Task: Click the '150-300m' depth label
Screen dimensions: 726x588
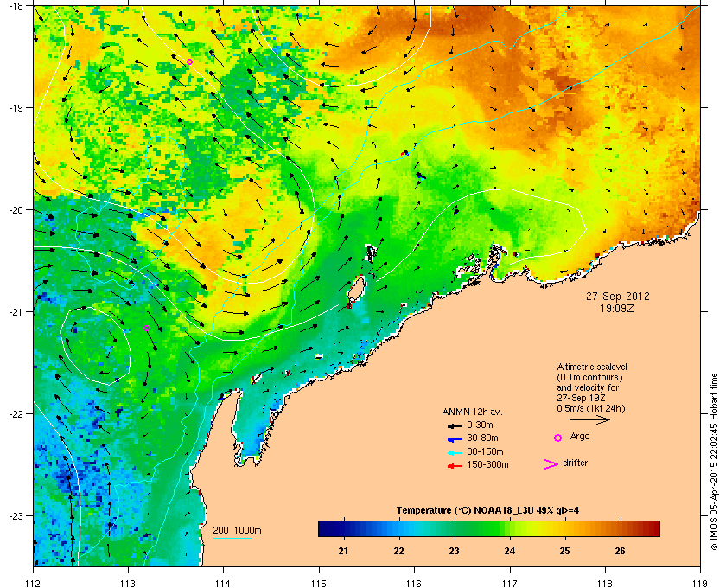Action: pos(487,464)
